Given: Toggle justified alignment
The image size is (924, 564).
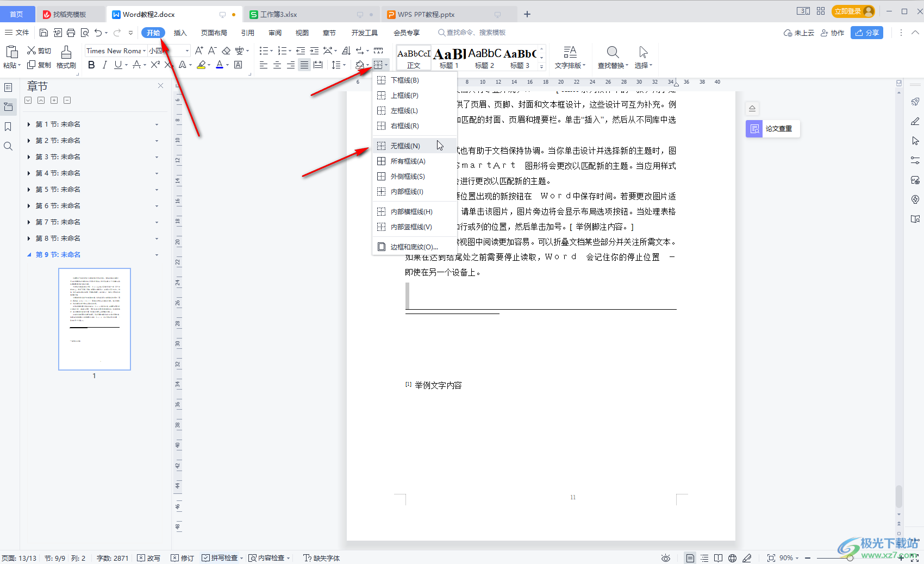Looking at the screenshot, I should (x=304, y=65).
